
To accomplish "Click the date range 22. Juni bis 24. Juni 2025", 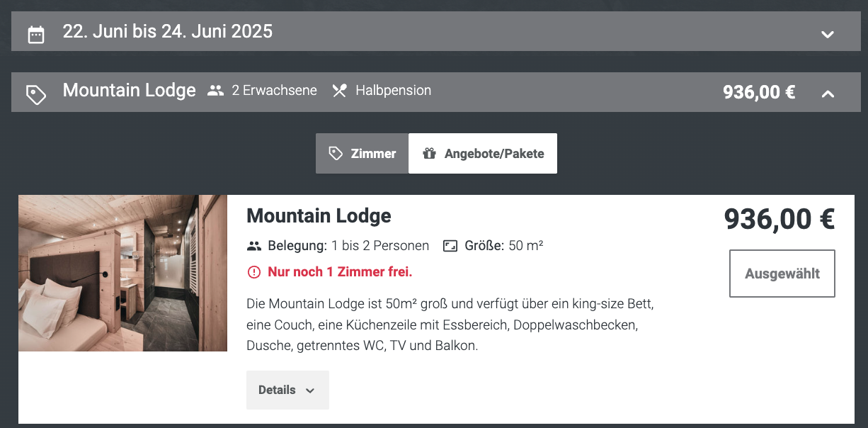I will [x=168, y=32].
